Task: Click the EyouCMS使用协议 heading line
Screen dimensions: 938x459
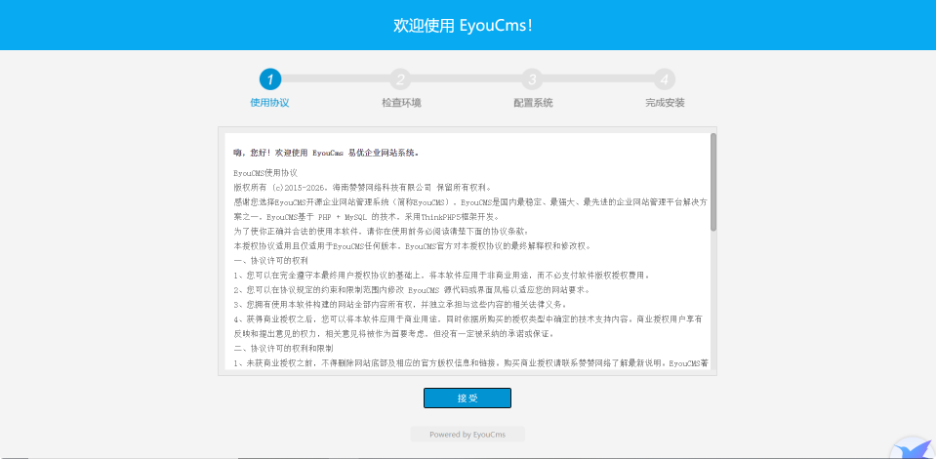Action: [265, 173]
